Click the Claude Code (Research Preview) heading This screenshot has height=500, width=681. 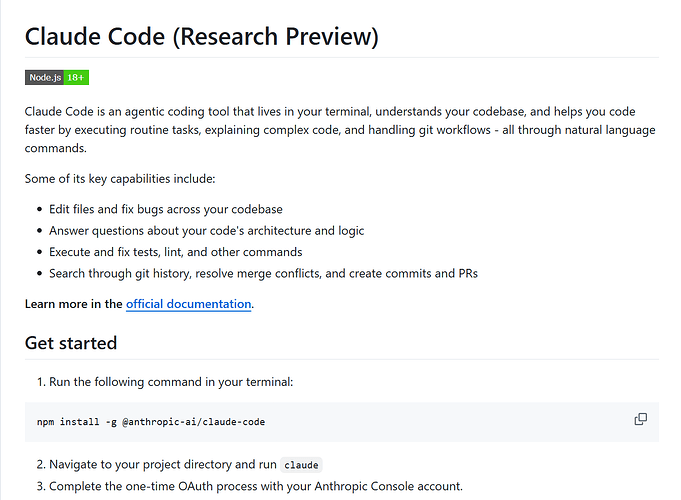pyautogui.click(x=202, y=36)
